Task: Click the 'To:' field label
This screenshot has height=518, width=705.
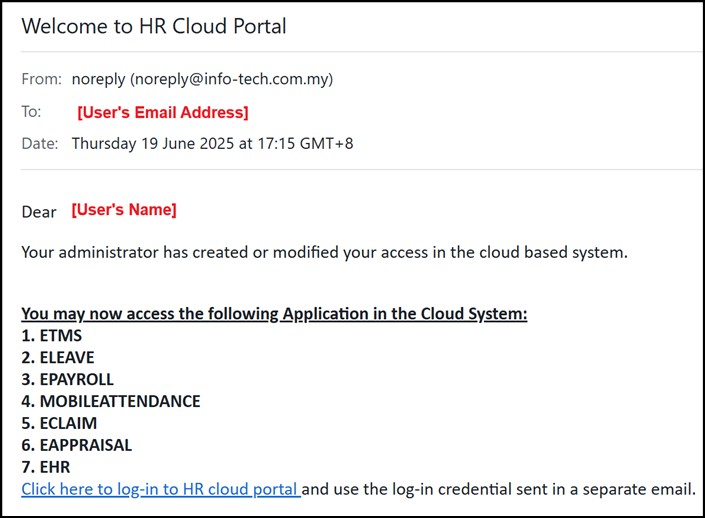Action: 31,112
